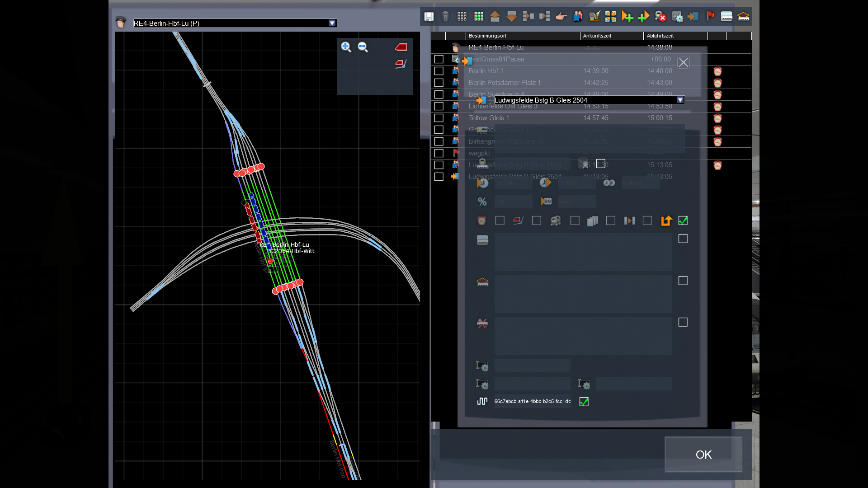Image resolution: width=868 pixels, height=488 pixels.
Task: Click the red flag waypoint icon
Action: (710, 17)
